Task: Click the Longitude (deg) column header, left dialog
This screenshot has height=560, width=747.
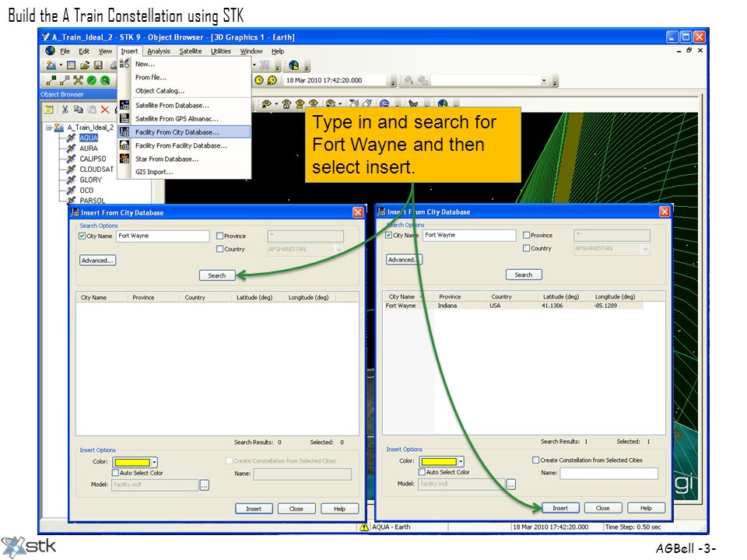Action: pyautogui.click(x=309, y=298)
